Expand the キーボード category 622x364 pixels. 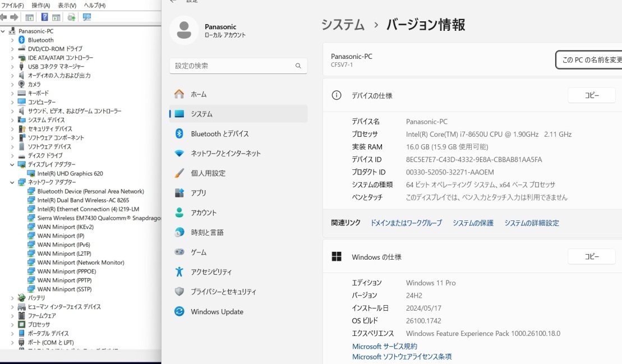pyautogui.click(x=12, y=93)
